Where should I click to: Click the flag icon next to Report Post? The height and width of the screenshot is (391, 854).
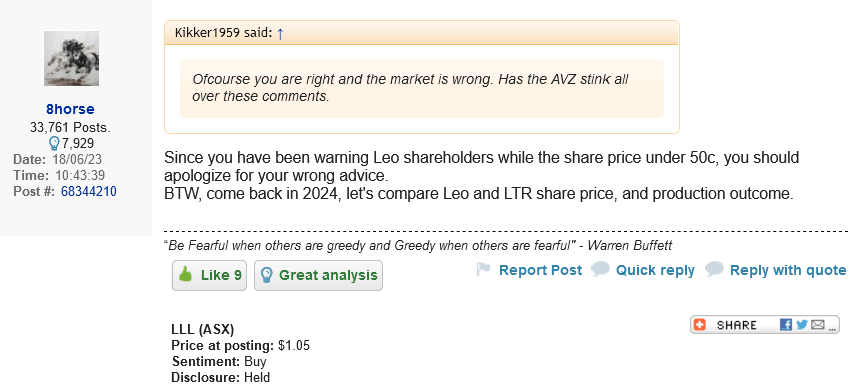(x=483, y=270)
